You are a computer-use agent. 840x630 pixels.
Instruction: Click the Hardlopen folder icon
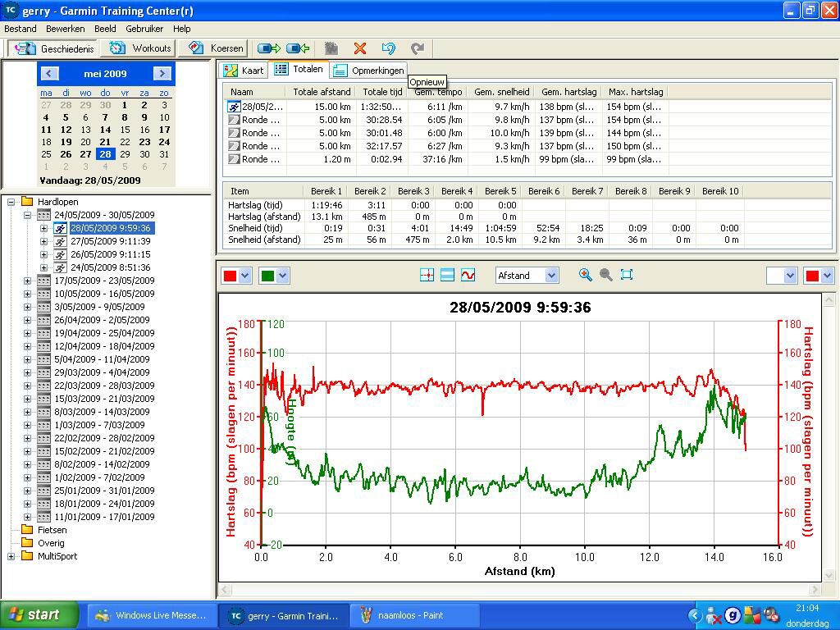[27, 202]
